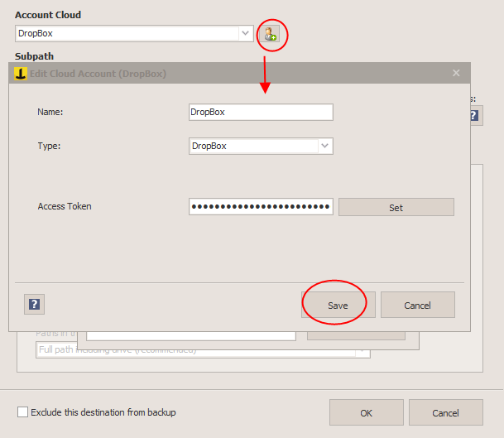Save the cloud account settings
Viewport: 504px width, 438px height.
pos(338,305)
